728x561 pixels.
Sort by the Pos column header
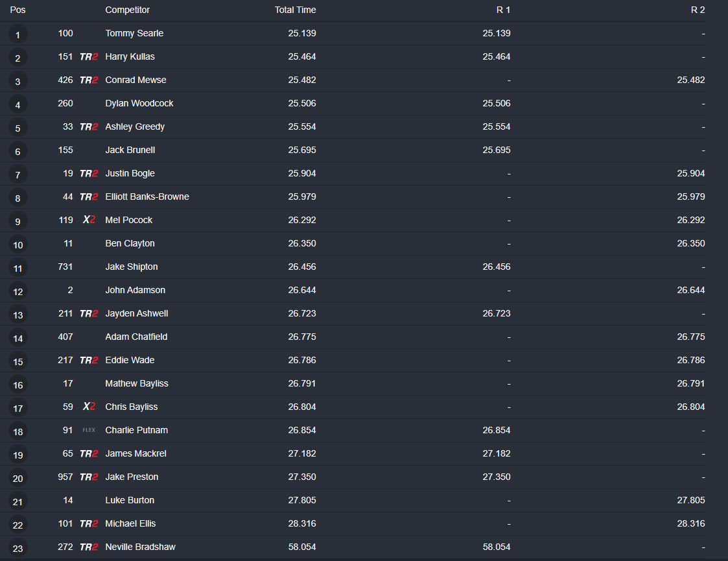(x=18, y=10)
